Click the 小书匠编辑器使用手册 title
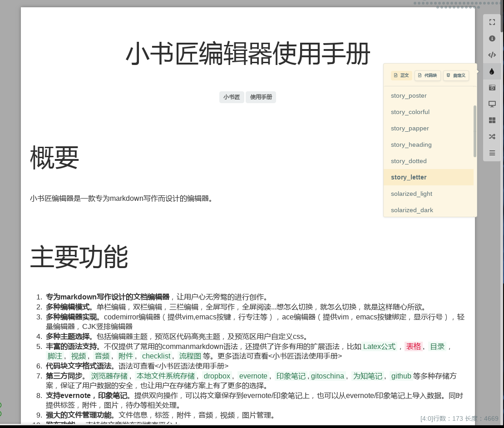This screenshot has height=428, width=504. tap(248, 53)
